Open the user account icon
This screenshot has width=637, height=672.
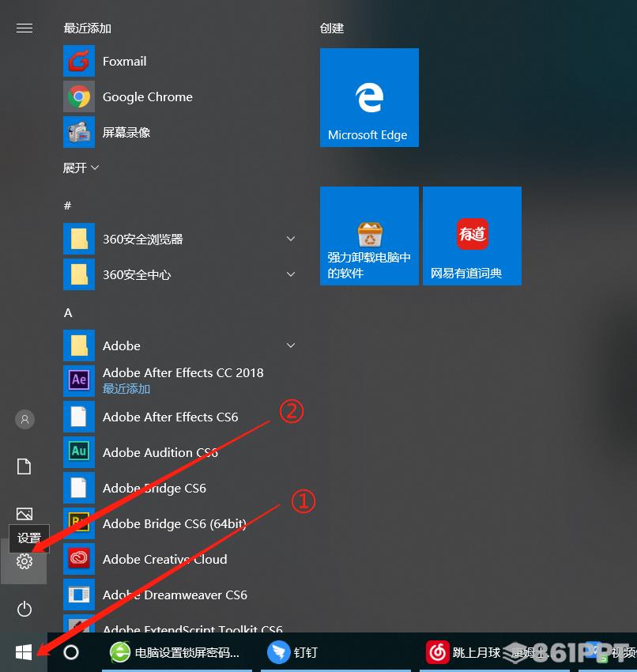point(24,419)
